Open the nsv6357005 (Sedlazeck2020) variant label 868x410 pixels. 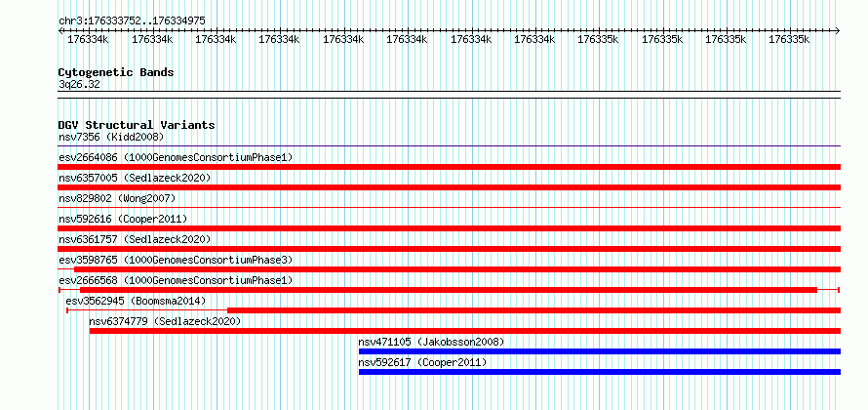point(135,178)
